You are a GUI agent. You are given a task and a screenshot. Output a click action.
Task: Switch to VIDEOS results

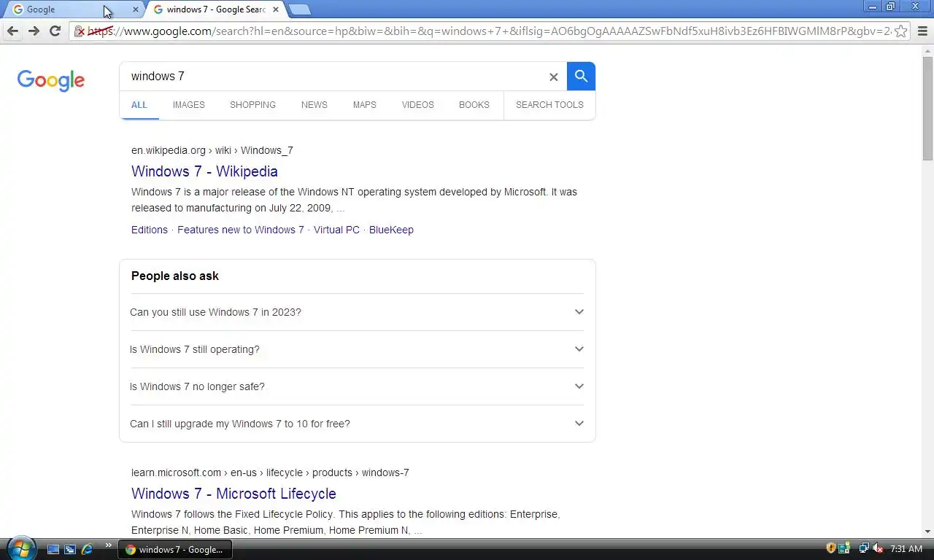coord(417,105)
